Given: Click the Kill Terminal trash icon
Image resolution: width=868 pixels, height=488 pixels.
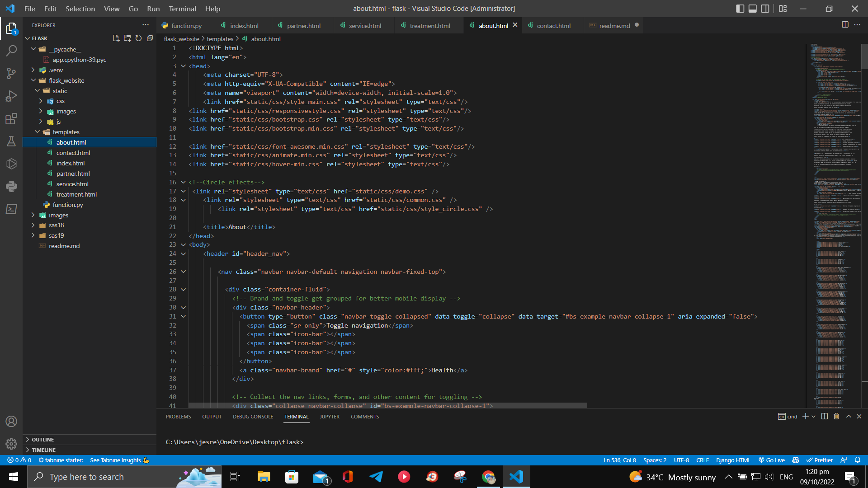Looking at the screenshot, I should pyautogui.click(x=835, y=416).
